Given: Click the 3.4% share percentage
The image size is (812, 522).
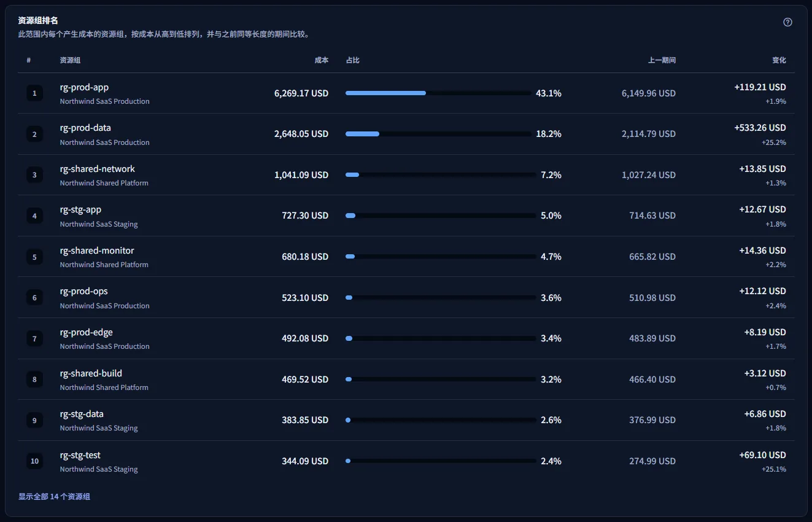Looking at the screenshot, I should click(551, 338).
